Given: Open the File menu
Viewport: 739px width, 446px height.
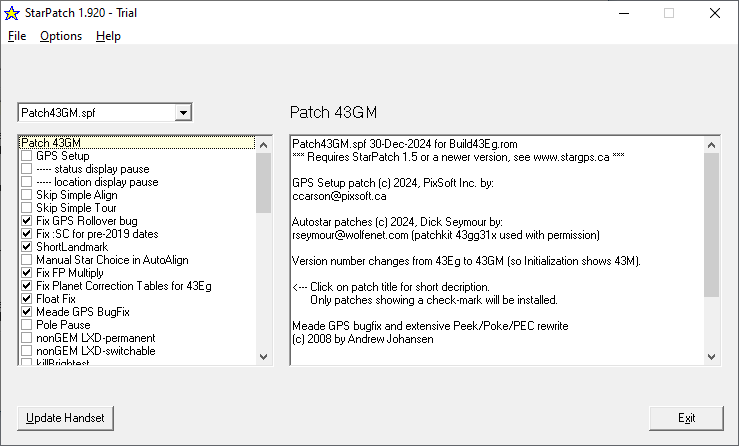Looking at the screenshot, I should 17,36.
